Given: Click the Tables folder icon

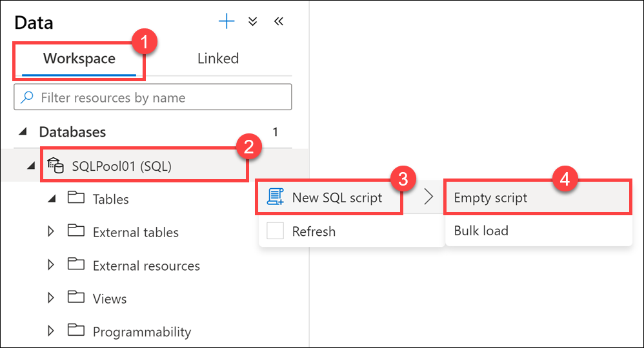Looking at the screenshot, I should point(77,198).
